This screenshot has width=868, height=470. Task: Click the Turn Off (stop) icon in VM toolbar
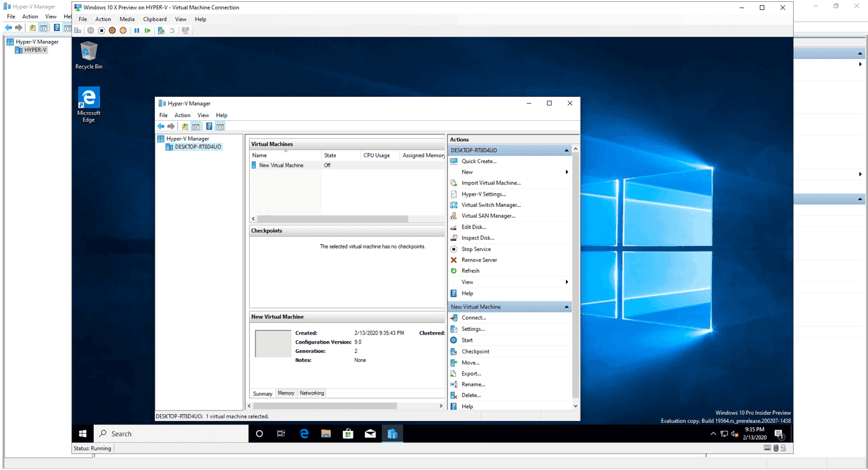101,30
